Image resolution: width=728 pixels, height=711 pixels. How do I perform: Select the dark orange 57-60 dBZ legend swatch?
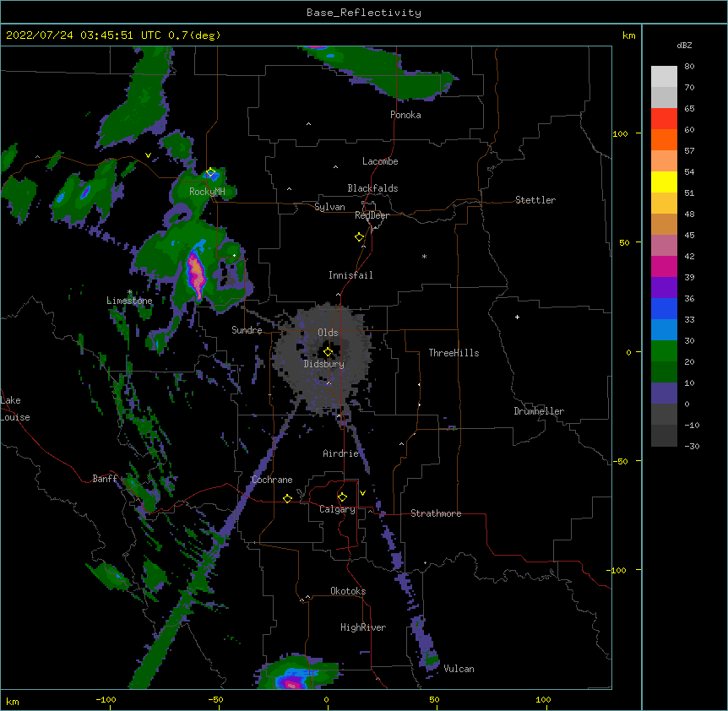click(x=664, y=139)
